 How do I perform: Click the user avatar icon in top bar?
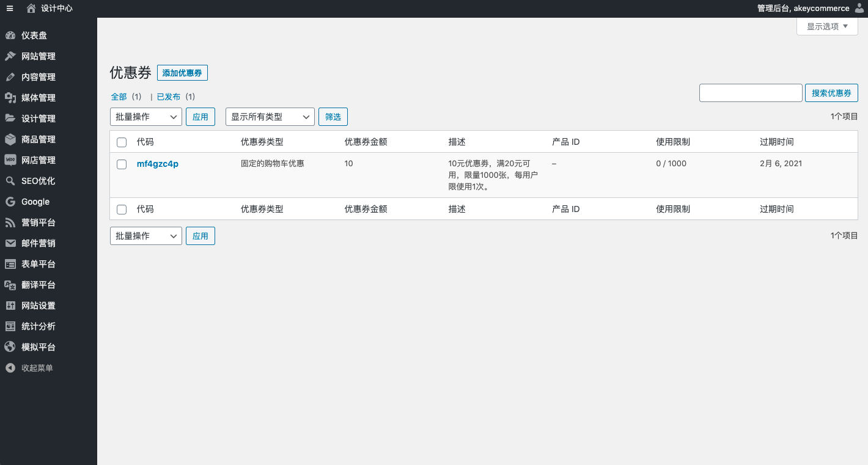859,9
